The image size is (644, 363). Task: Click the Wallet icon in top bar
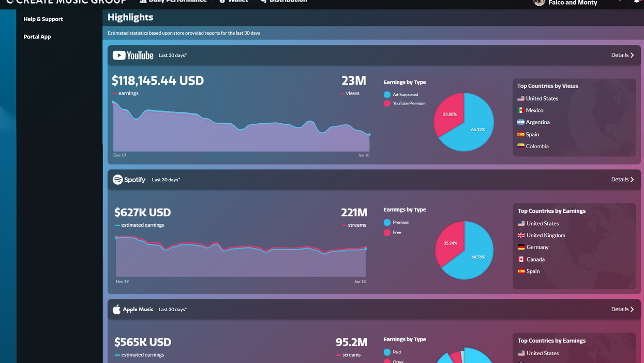tap(222, 1)
